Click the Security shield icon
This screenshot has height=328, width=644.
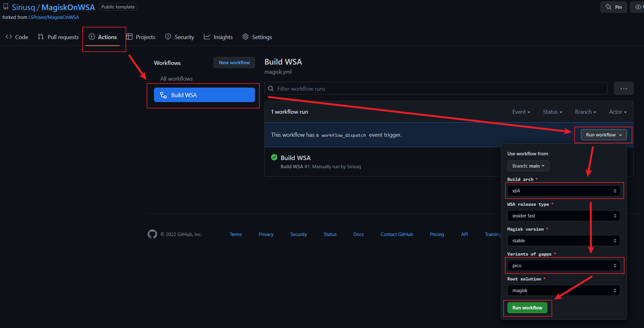click(168, 37)
